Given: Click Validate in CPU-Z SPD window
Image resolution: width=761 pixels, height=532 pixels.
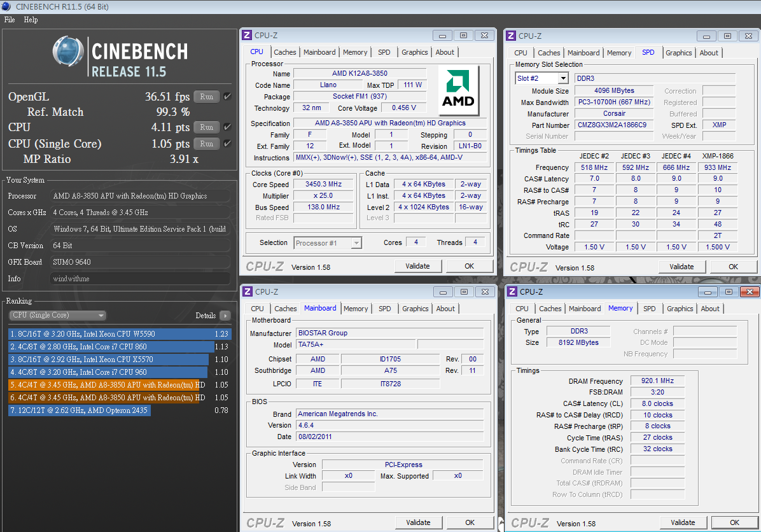Looking at the screenshot, I should tap(682, 267).
